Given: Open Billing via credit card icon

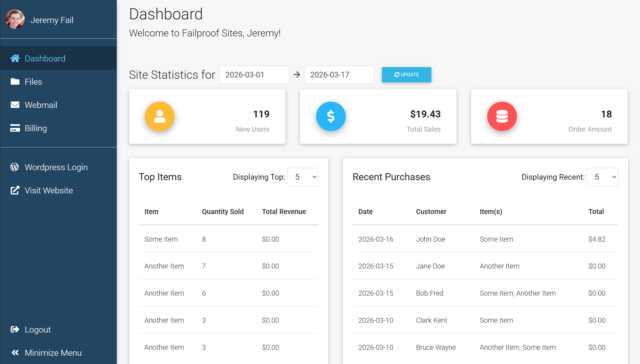Looking at the screenshot, I should coord(15,128).
